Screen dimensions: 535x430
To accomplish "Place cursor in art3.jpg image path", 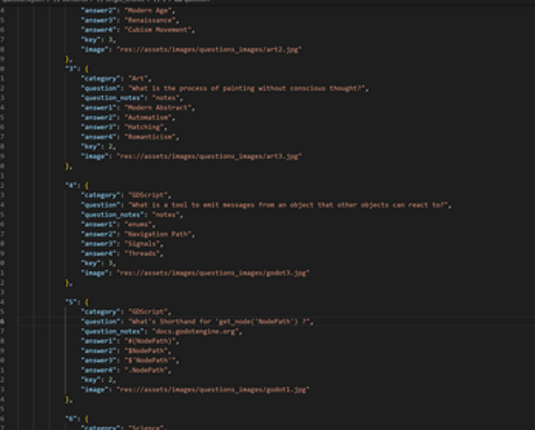I will (209, 156).
